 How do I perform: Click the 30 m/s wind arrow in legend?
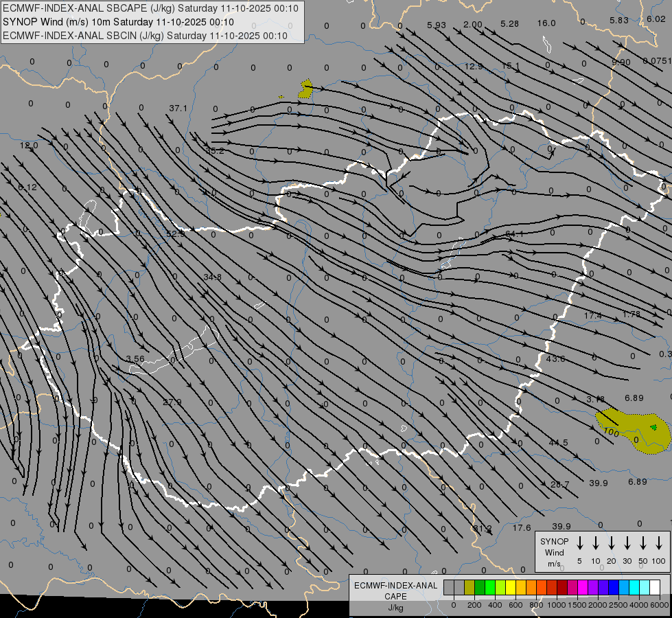coord(627,542)
